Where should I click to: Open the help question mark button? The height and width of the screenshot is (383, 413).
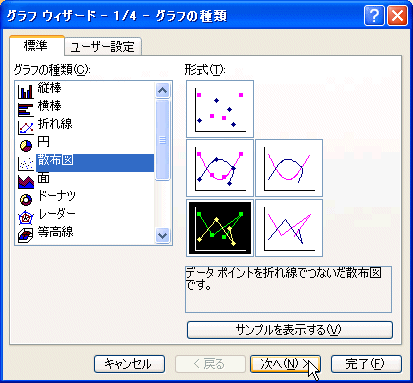374,16
